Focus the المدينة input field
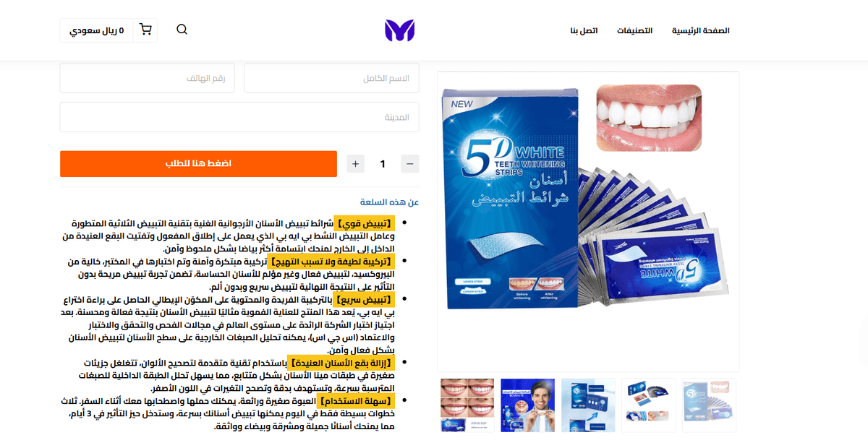 239,117
